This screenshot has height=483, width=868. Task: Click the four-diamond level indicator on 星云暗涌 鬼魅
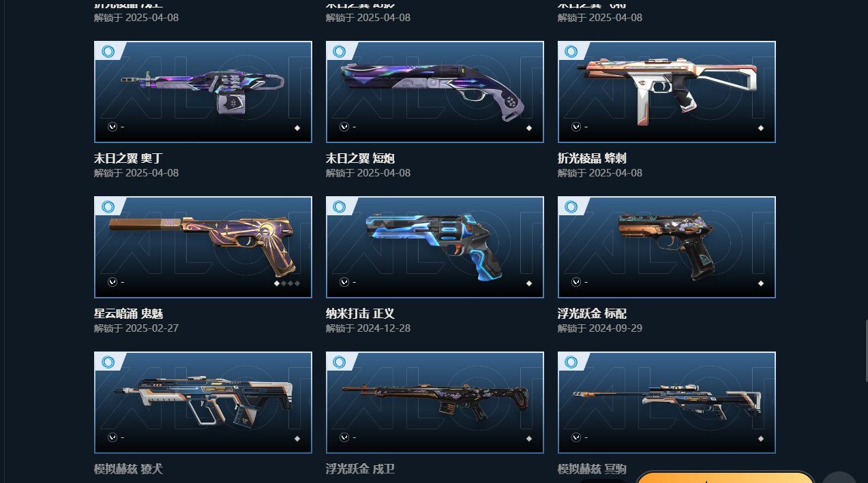coord(287,283)
